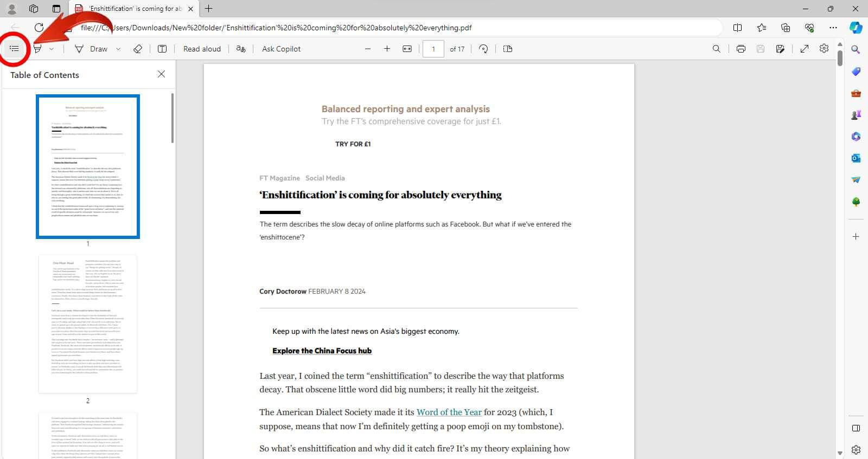Click the PDF vertical scrollbar thumb

tap(840, 57)
